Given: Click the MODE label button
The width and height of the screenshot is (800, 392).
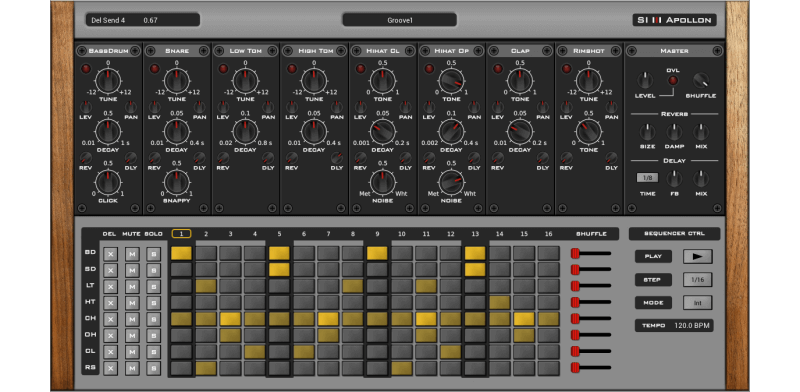Looking at the screenshot, I should pos(653,303).
